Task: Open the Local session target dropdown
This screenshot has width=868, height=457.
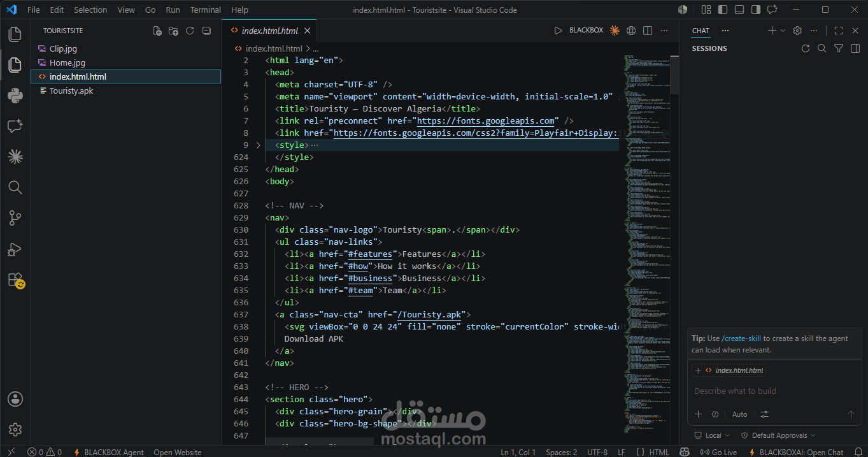Action: pyautogui.click(x=713, y=435)
